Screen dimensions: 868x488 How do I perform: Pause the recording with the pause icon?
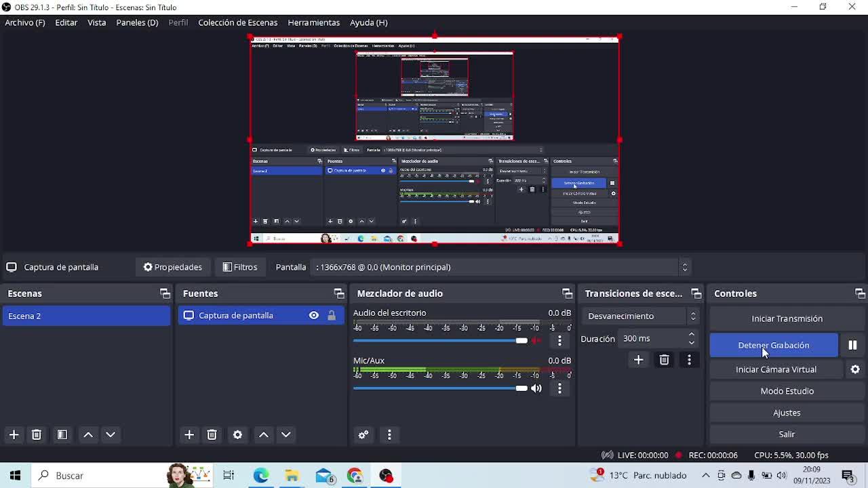pos(852,345)
